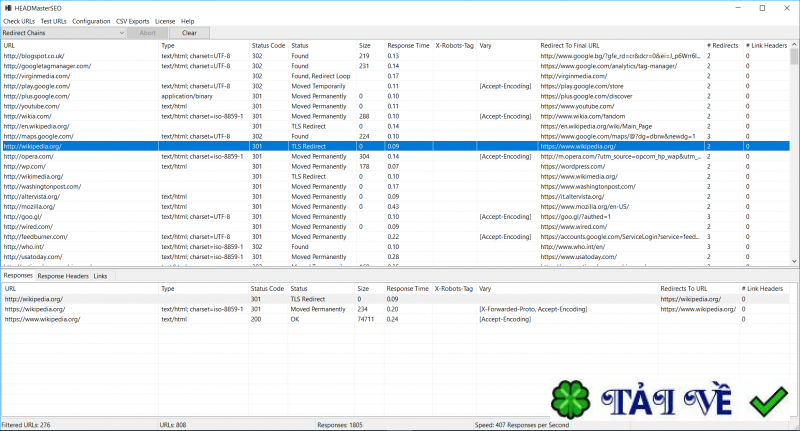Switch to the Links tab
The image size is (800, 431).
[x=101, y=276]
